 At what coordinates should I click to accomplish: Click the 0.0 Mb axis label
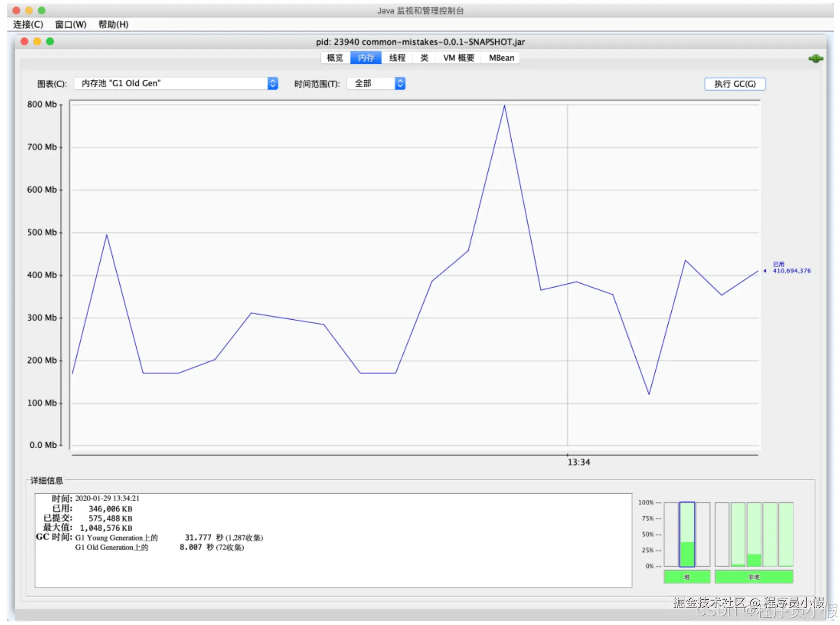click(x=43, y=445)
